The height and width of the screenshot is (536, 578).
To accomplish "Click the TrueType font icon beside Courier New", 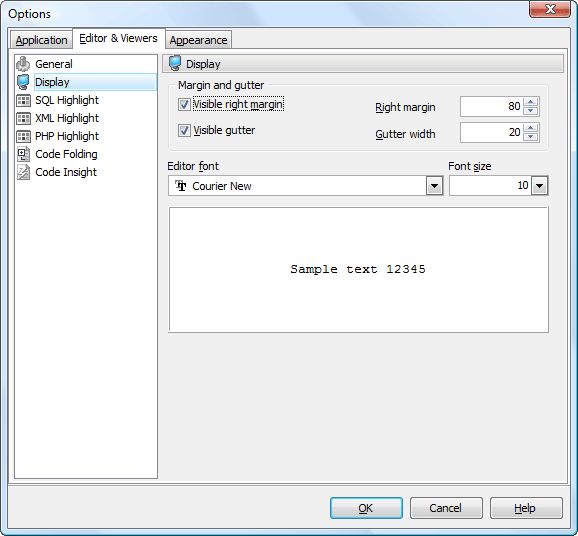I will coord(181,186).
